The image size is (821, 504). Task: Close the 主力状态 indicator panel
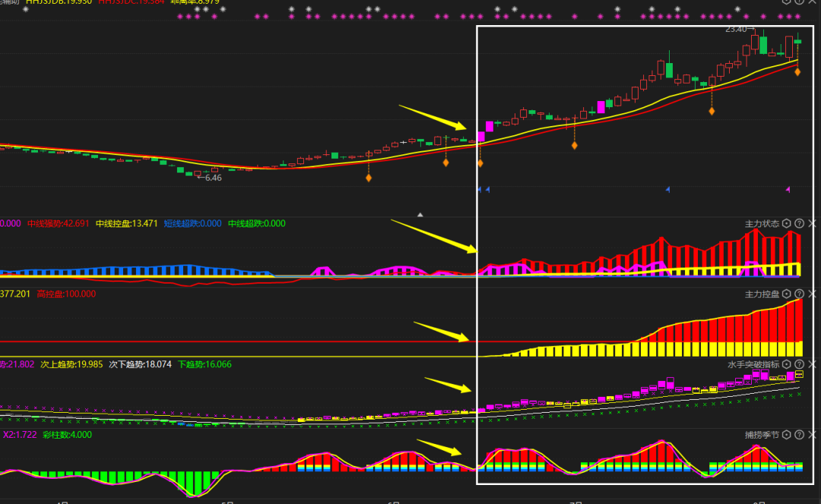point(812,223)
